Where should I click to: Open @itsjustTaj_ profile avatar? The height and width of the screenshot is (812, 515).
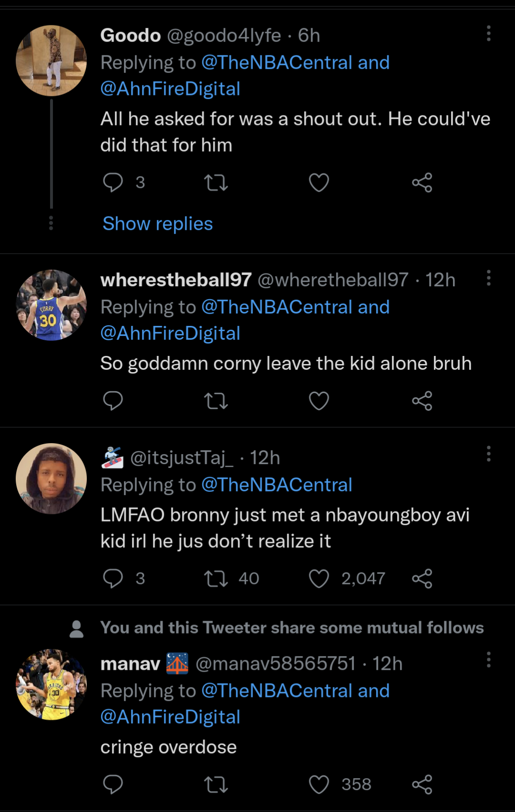[x=51, y=479]
